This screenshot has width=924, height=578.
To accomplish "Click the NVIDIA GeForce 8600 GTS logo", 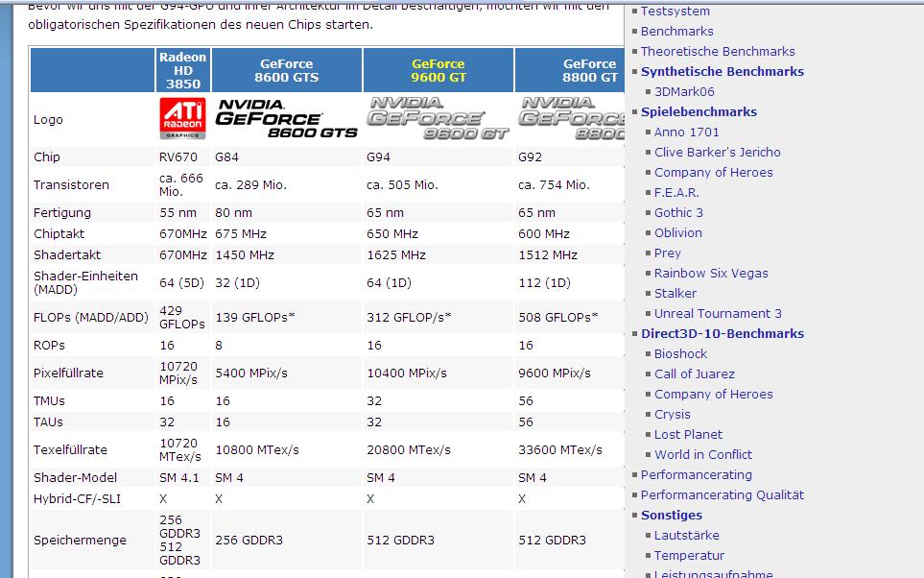I will [x=286, y=118].
